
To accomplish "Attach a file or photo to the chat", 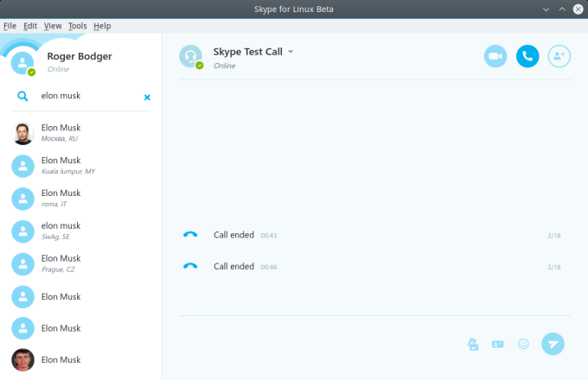I will pos(473,344).
